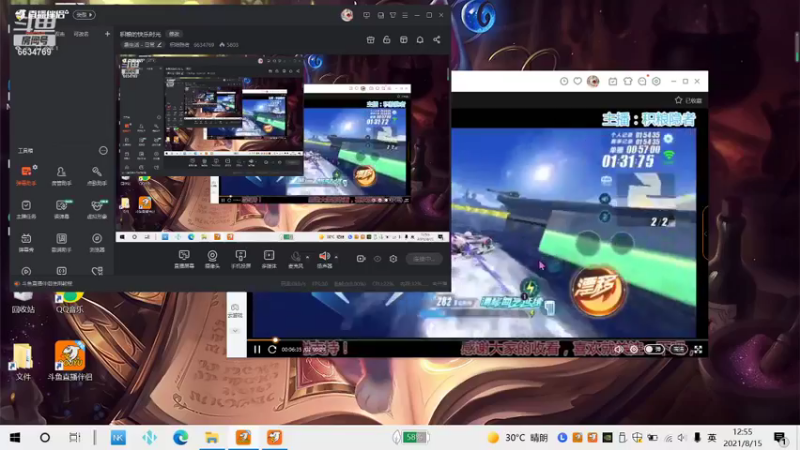Open the video quality selector in player
Image resolution: width=800 pixels, height=450 pixels.
tap(679, 349)
